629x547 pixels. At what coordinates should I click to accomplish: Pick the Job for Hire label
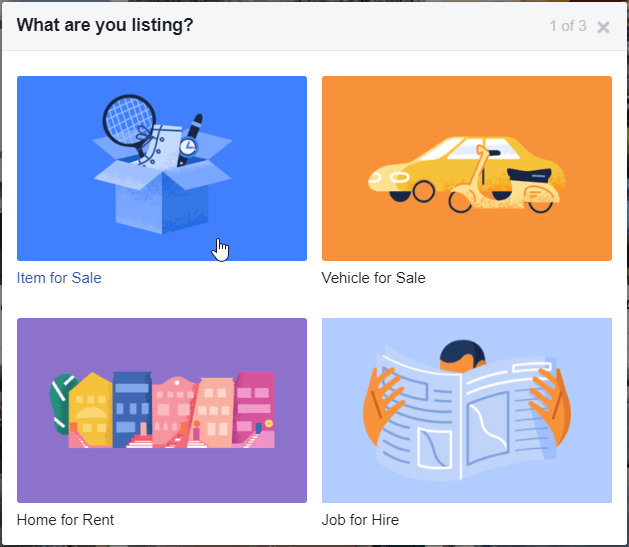pos(360,520)
